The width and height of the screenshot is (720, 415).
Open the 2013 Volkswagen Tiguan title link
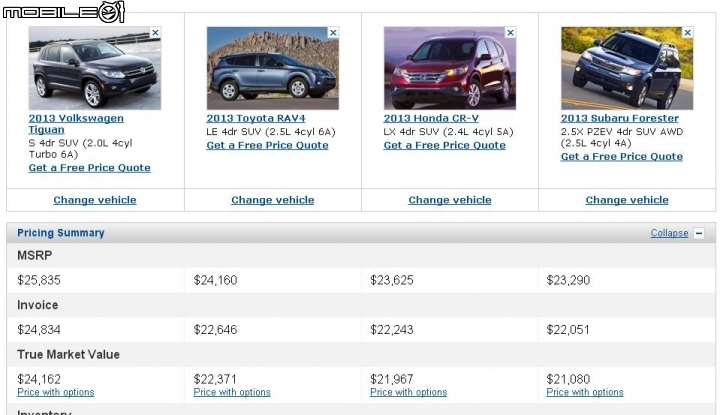[x=76, y=124]
